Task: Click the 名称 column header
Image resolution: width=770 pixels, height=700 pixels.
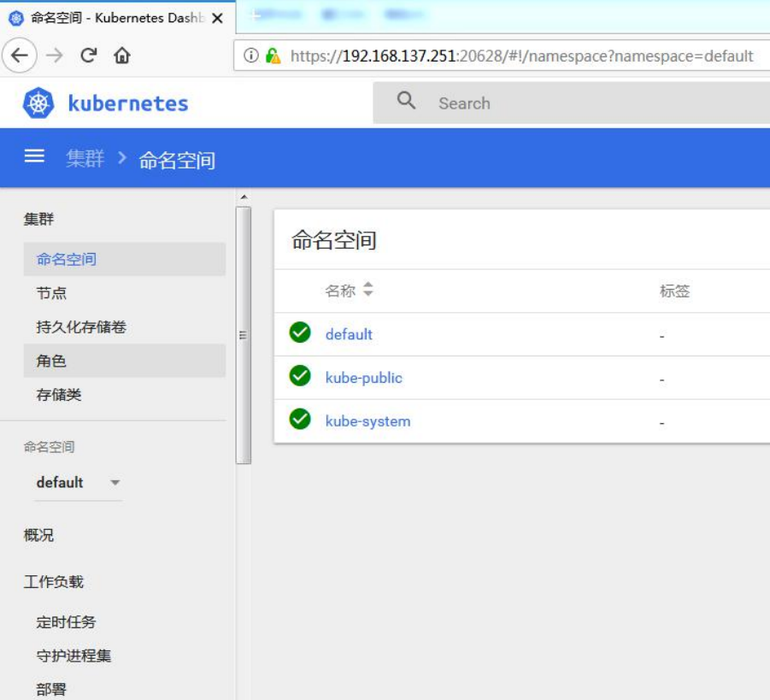Action: pos(340,291)
